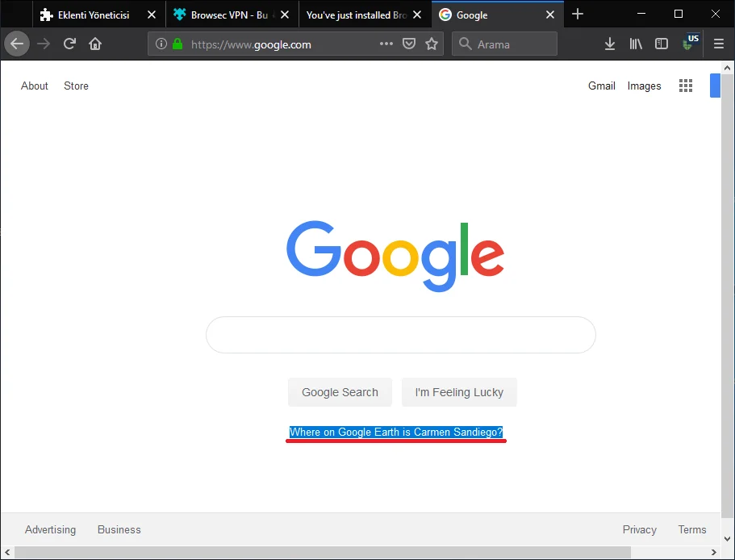735x560 pixels.
Task: Switch to the Browsec VPN tab
Action: pos(228,15)
